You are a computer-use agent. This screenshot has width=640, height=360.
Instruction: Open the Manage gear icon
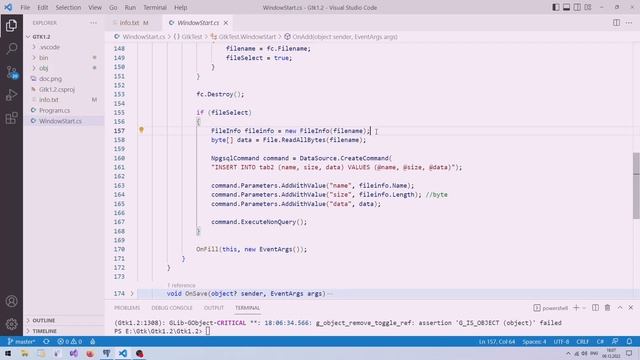coord(11,324)
